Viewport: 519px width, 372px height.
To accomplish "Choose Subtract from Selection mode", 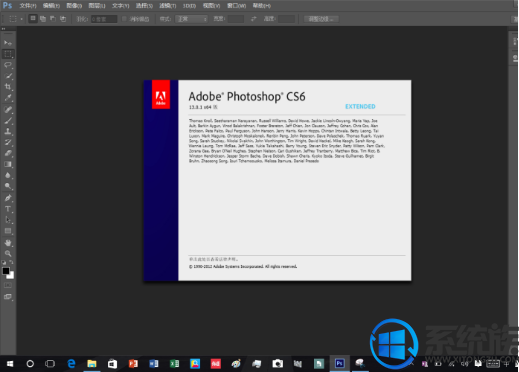I will point(53,19).
